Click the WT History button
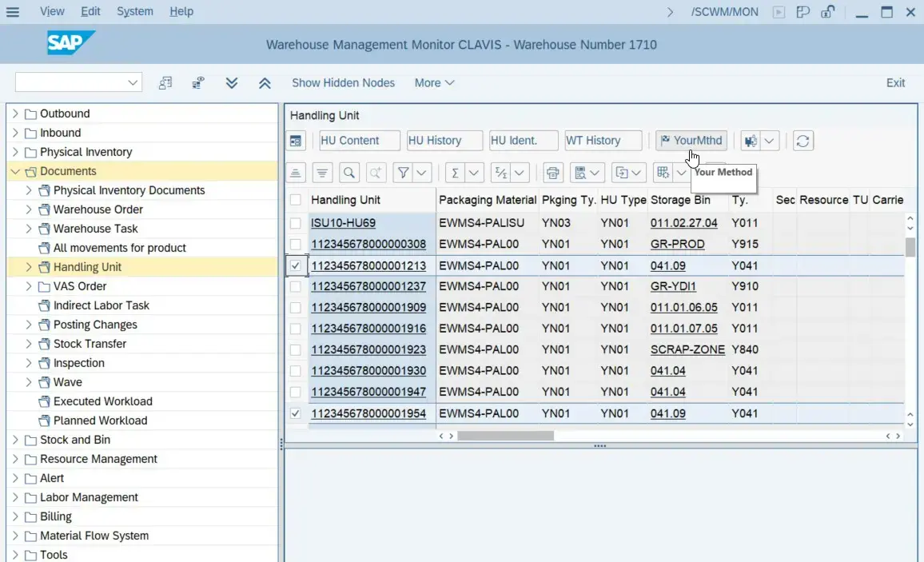924x562 pixels. pos(603,141)
